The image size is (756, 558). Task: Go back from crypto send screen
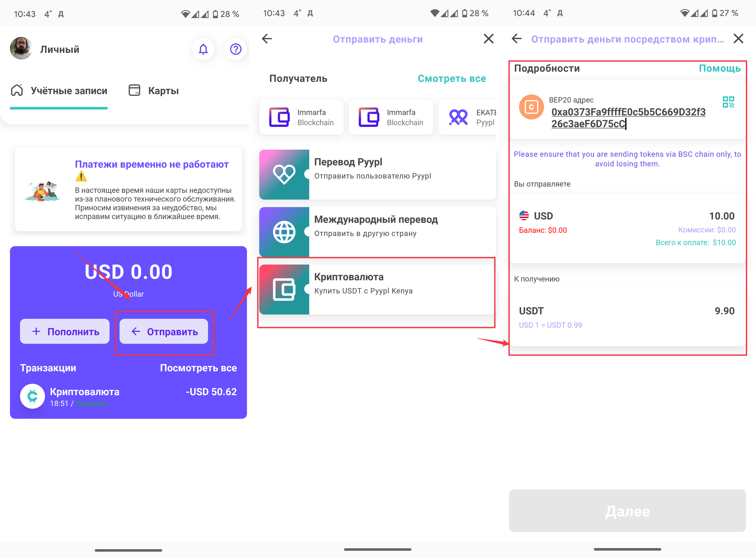(516, 39)
